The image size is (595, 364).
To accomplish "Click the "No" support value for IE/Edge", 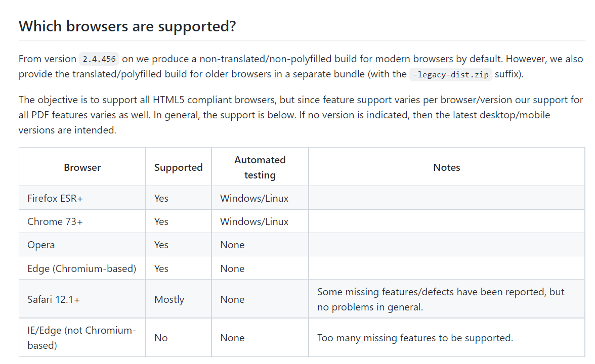I will click(161, 338).
